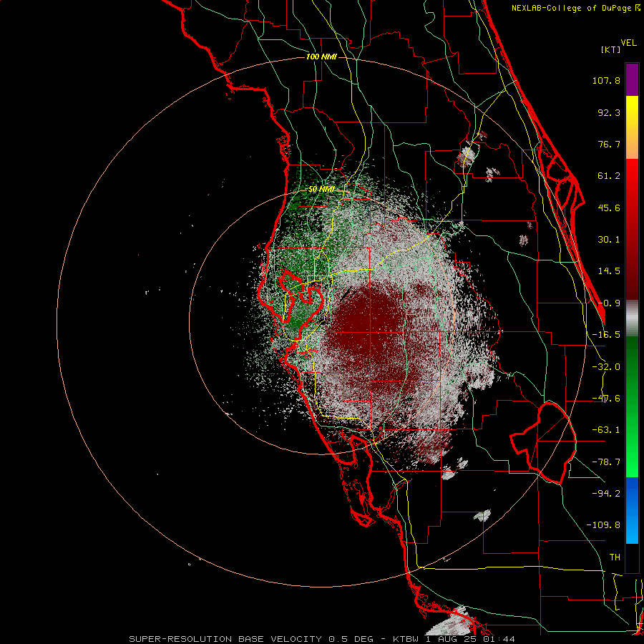
Task: Select the -47.6 value on velocity scale
Action: 606,399
